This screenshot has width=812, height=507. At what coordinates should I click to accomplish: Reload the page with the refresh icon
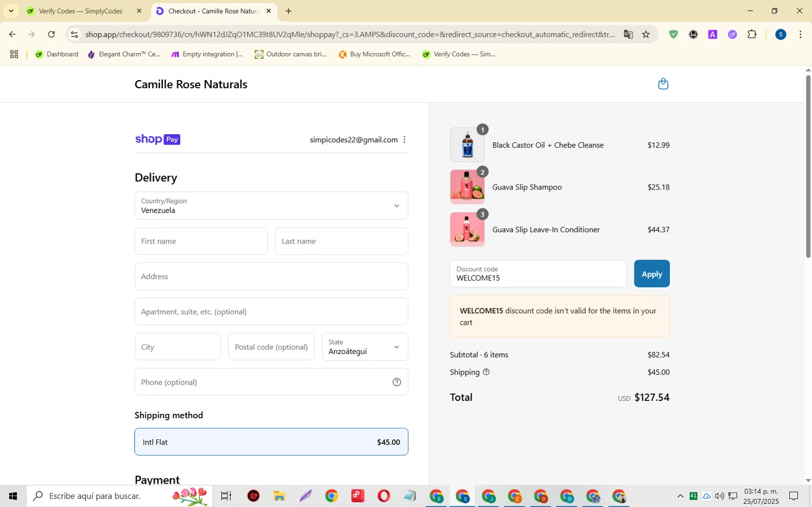pos(51,34)
